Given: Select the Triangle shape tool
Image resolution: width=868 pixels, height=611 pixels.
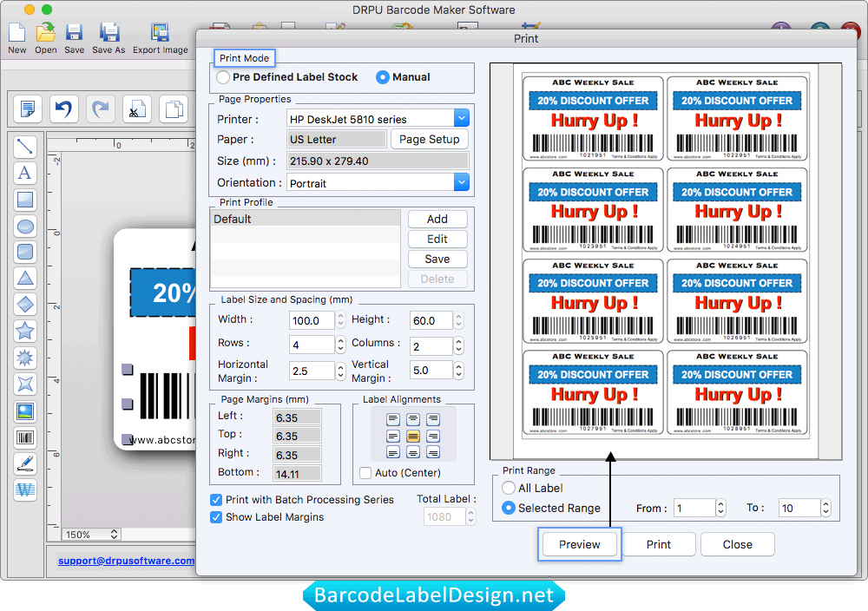Looking at the screenshot, I should [25, 278].
